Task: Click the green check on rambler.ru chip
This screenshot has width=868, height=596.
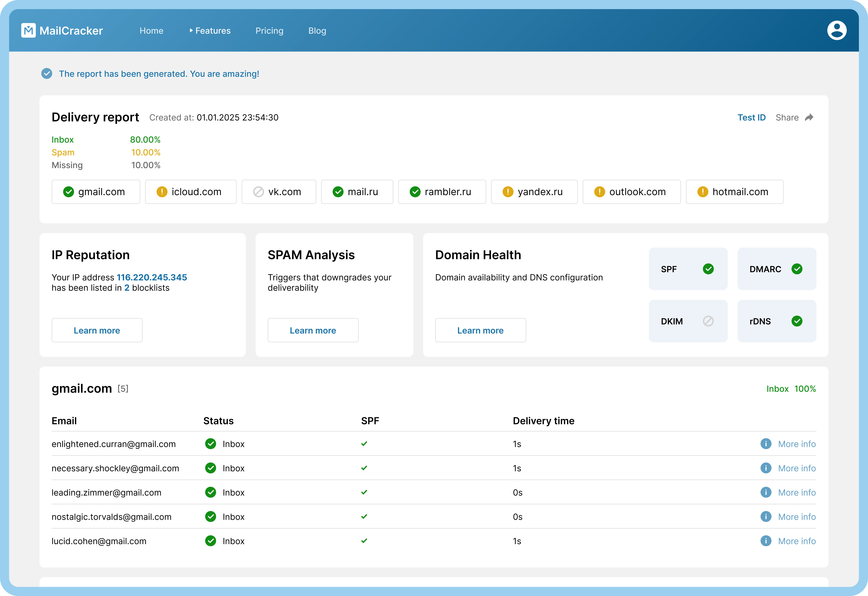Action: click(x=415, y=192)
